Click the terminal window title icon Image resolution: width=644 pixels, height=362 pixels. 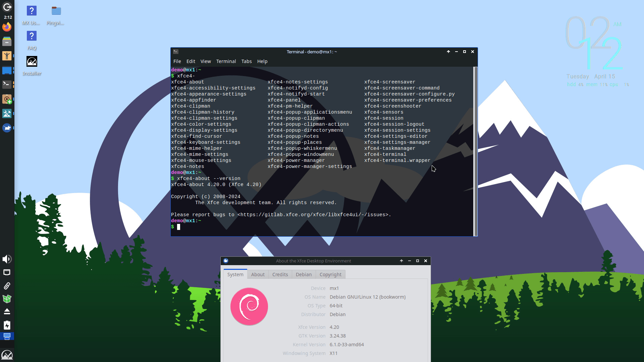176,52
